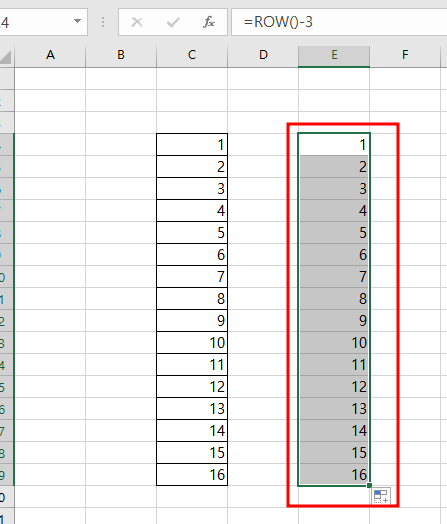Select column B header
Viewport: 447px width, 524px height.
coord(121,55)
